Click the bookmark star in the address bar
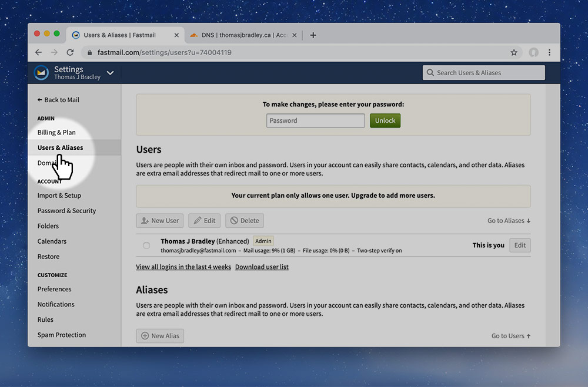The height and width of the screenshot is (387, 588). (514, 52)
